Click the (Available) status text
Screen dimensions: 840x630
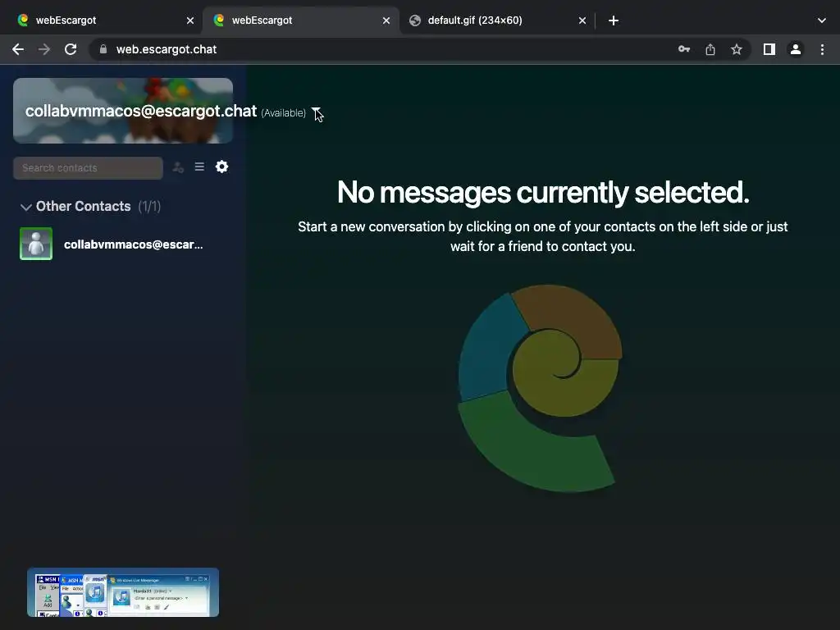tap(283, 113)
